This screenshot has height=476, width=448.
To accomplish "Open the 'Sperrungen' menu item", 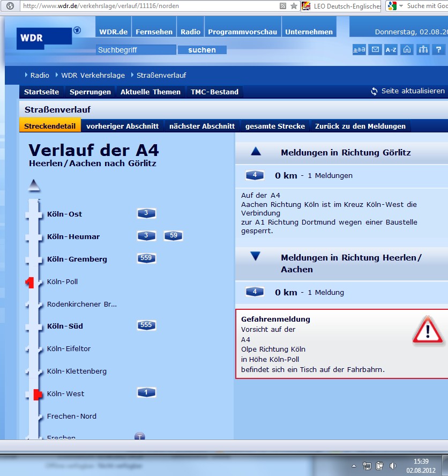I will 90,92.
